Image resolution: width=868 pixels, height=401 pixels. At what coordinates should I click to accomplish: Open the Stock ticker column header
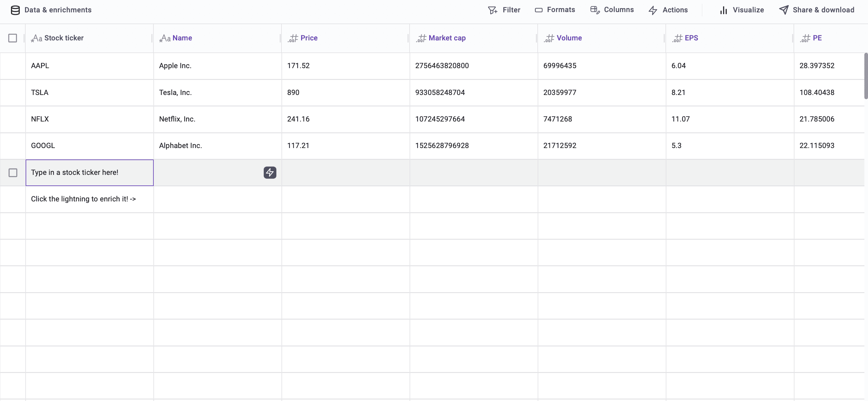64,38
